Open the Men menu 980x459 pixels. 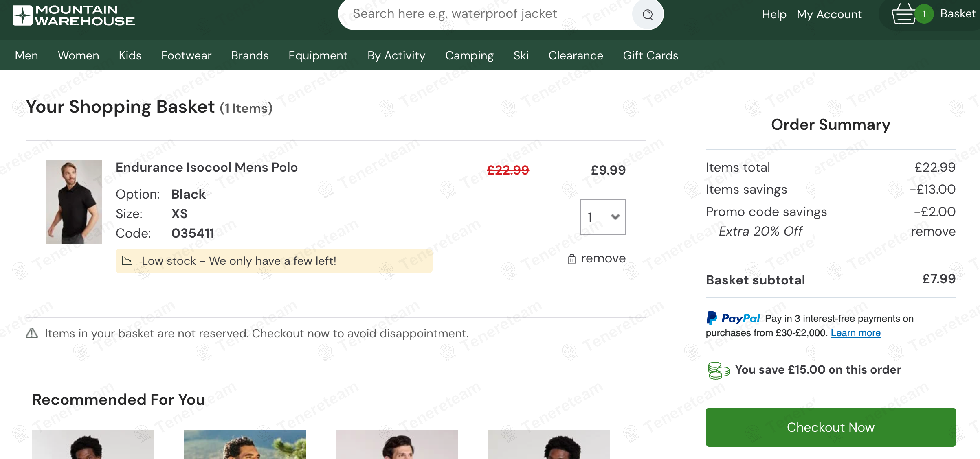click(26, 55)
